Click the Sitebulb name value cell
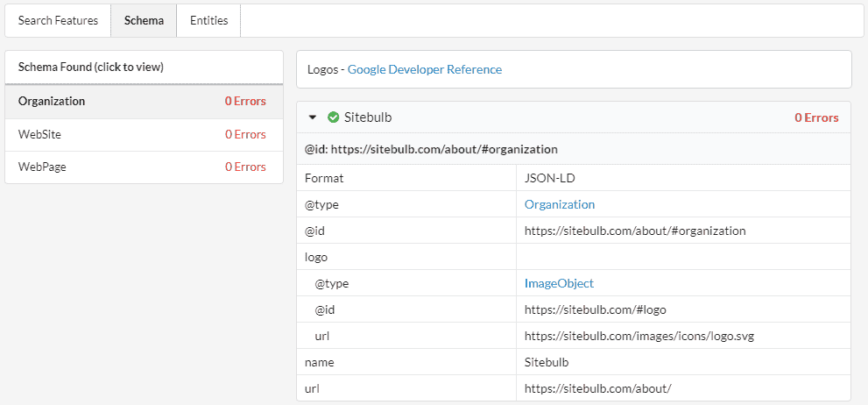Screen dimensions: 868x405 (x=683, y=362)
